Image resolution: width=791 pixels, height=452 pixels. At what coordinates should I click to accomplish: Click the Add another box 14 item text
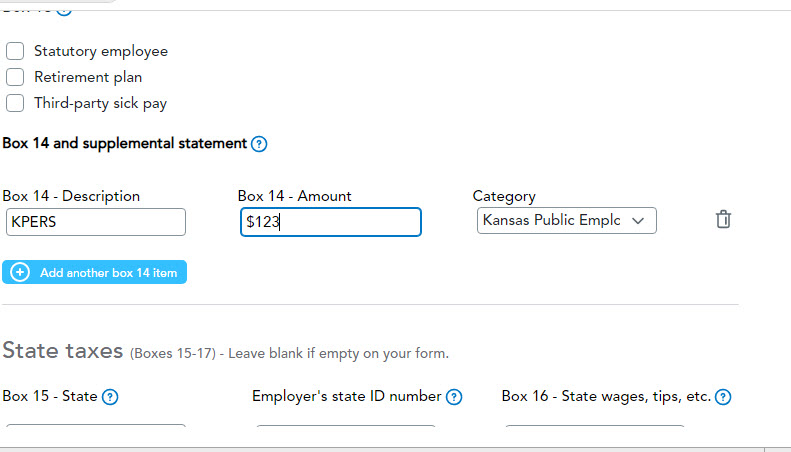point(109,272)
